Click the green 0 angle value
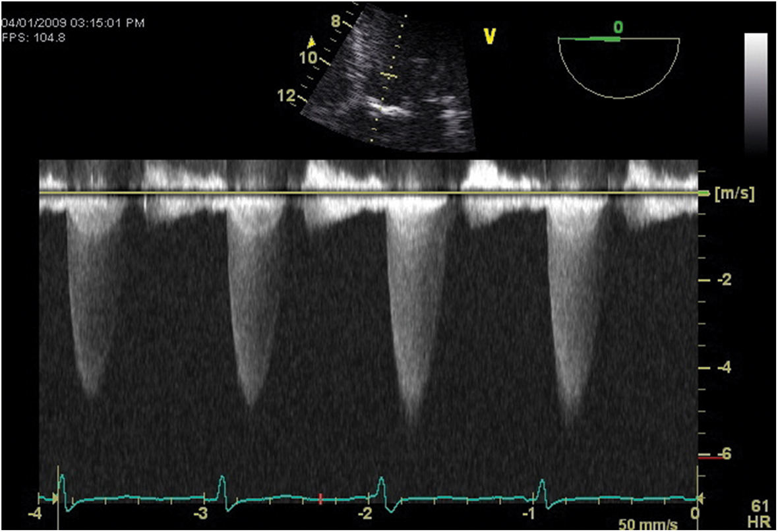 pyautogui.click(x=618, y=27)
